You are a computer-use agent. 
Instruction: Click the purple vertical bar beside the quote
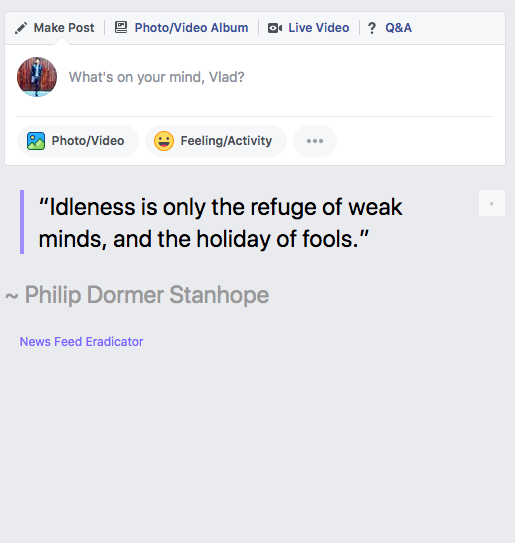pyautogui.click(x=22, y=222)
